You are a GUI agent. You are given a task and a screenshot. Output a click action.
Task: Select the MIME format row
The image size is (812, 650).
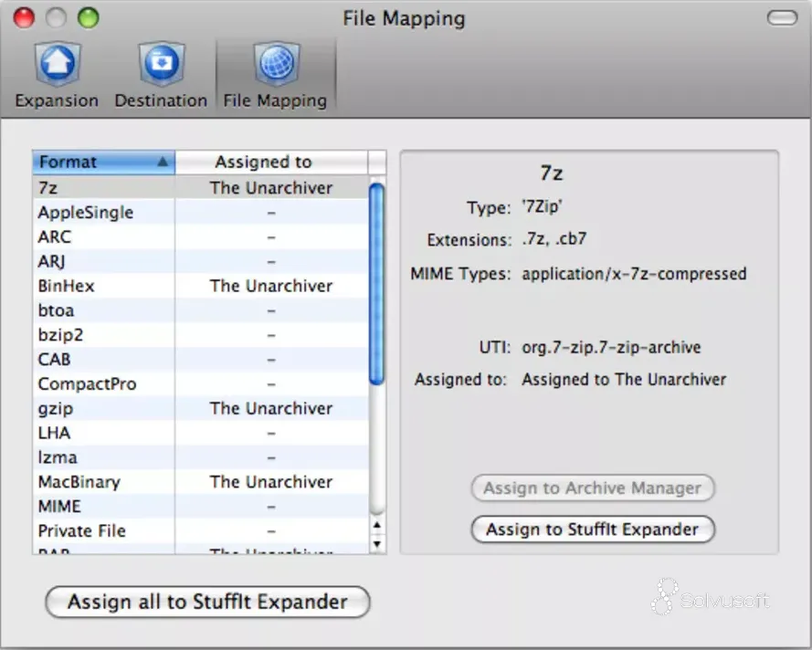(x=200, y=506)
